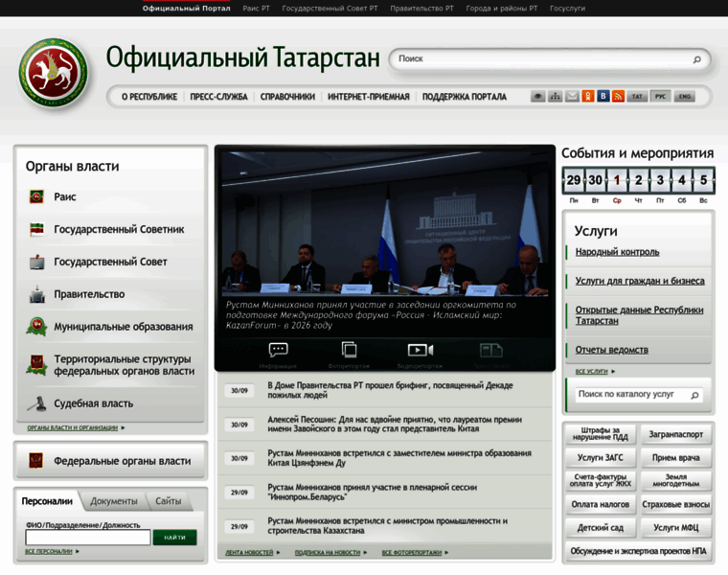Open Отчеты ведомств link
The height and width of the screenshot is (575, 728).
(611, 350)
